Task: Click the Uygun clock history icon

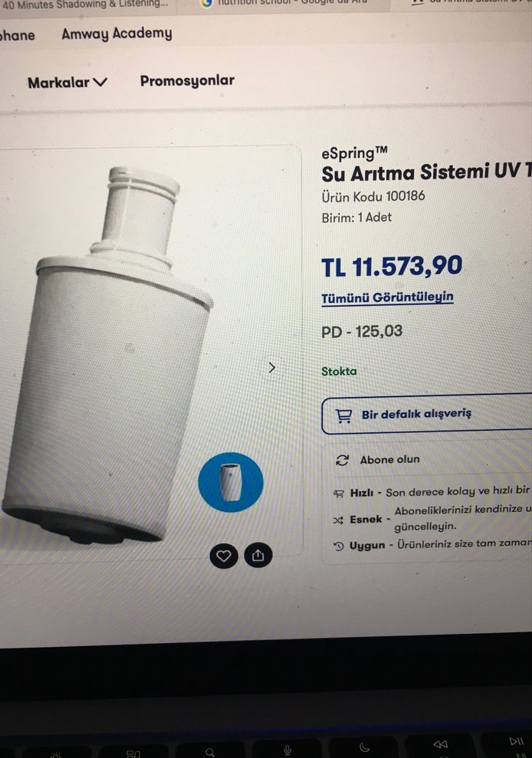Action: point(339,546)
